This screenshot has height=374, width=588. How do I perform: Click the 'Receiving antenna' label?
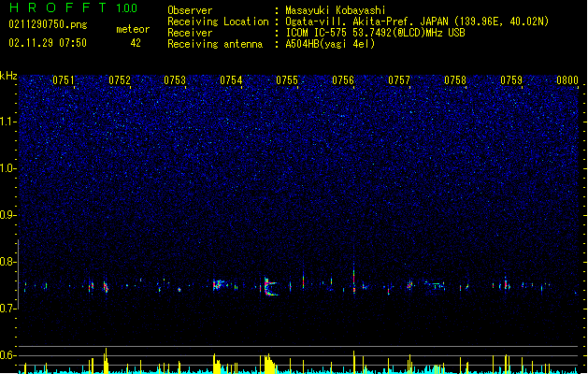point(215,44)
